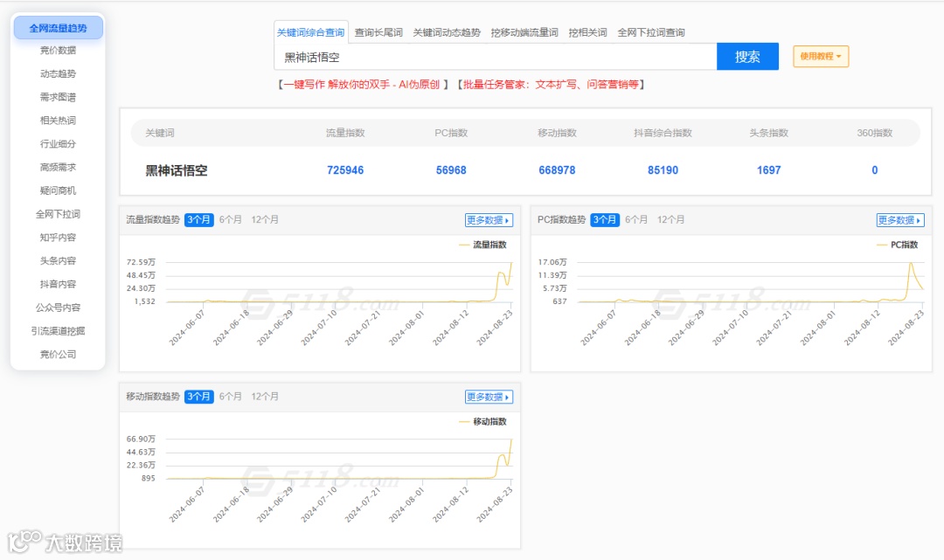Screen dimensions: 944x560
Task: Click the blue 搜索 search button
Action: click(x=747, y=56)
